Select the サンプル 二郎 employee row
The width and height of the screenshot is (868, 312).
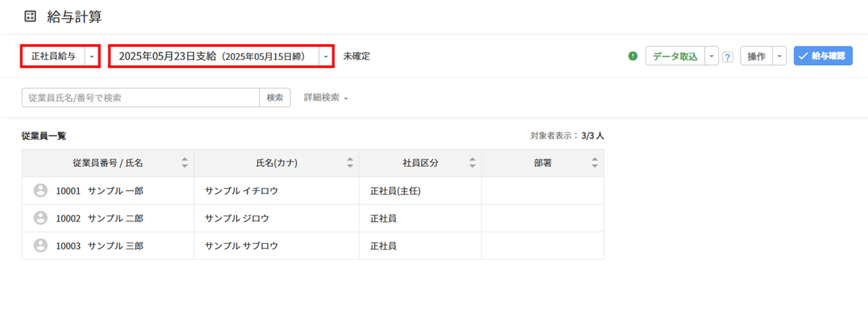(313, 218)
